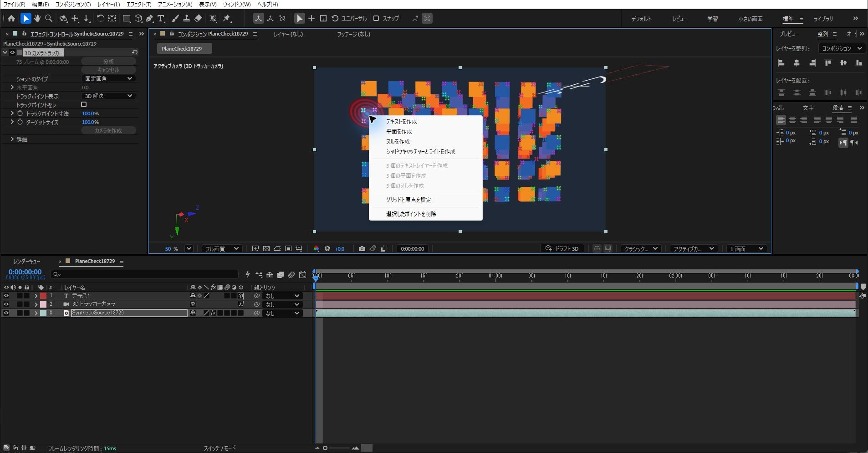
Task: Choose グリッドと原点を設定 from context menu
Action: (408, 200)
